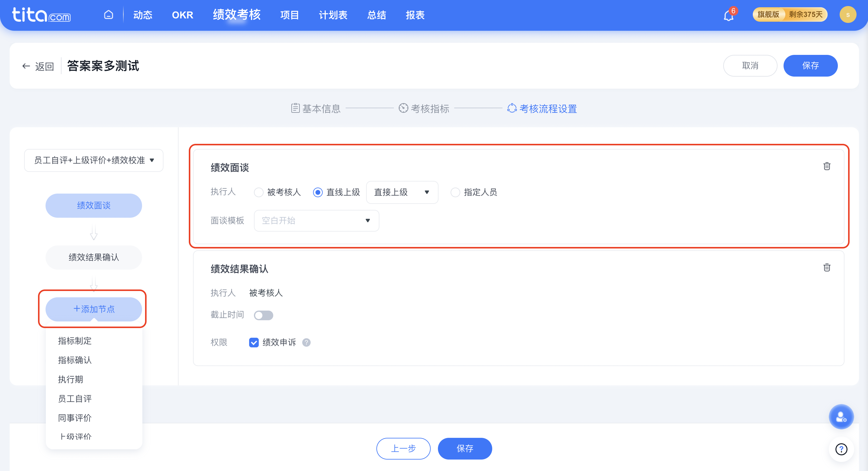Viewport: 868px width, 471px height.
Task: Click the back arrow 返回
Action: click(38, 66)
